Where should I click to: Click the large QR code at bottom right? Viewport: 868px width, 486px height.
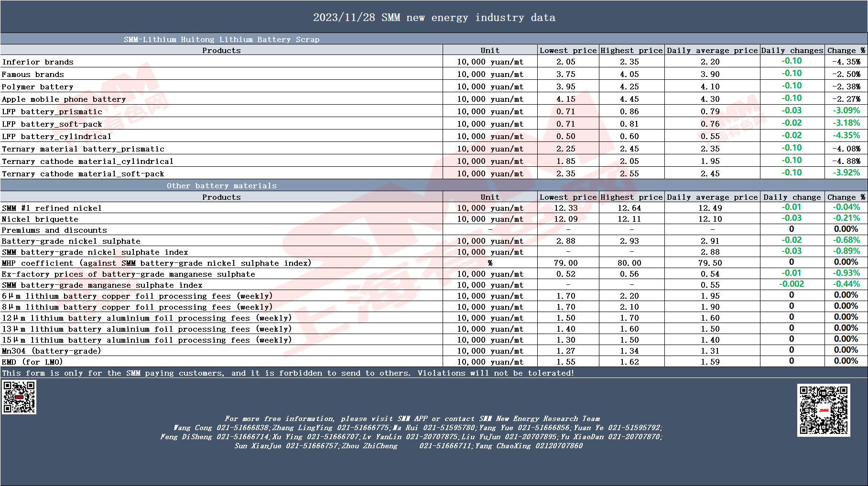824,410
